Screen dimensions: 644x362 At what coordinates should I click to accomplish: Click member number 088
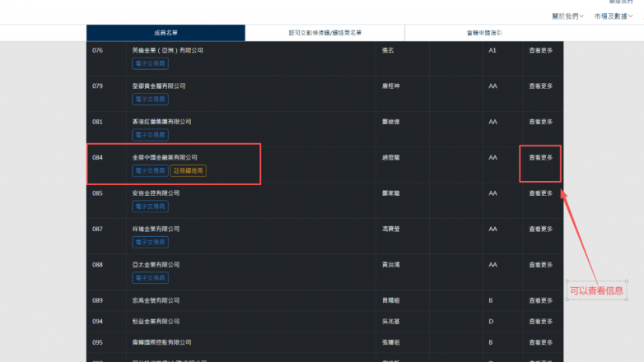click(97, 265)
